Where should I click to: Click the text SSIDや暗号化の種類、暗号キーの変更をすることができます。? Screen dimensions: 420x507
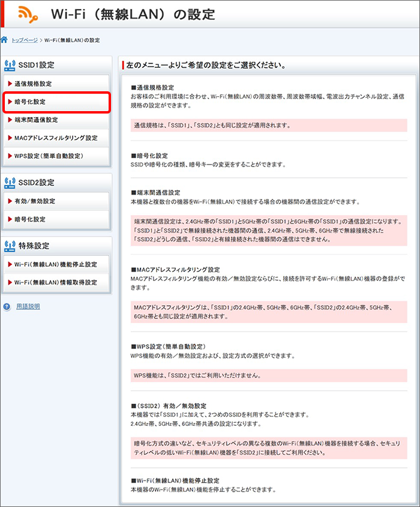pos(208,165)
